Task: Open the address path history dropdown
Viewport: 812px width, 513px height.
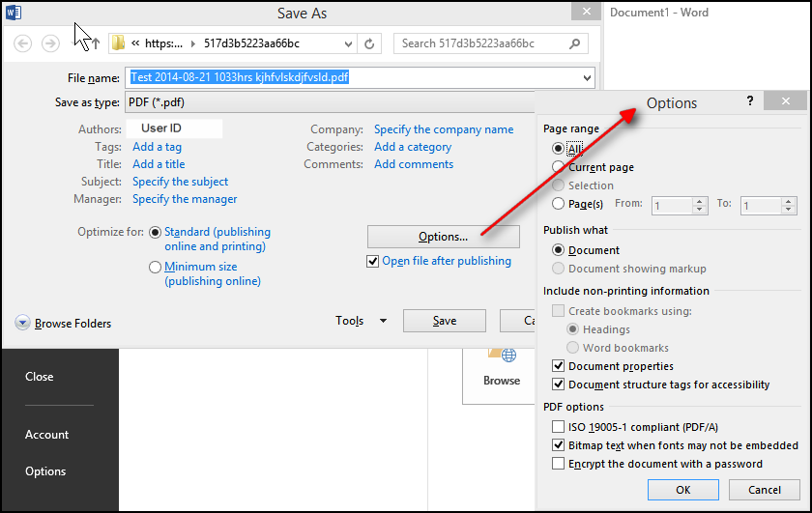Action: pyautogui.click(x=349, y=44)
